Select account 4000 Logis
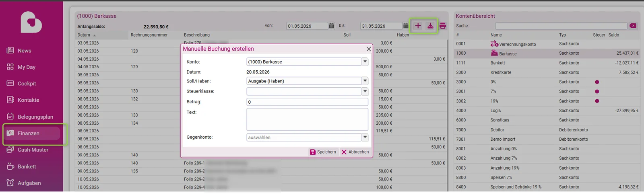Screen dimensions: 644x195 (547, 111)
